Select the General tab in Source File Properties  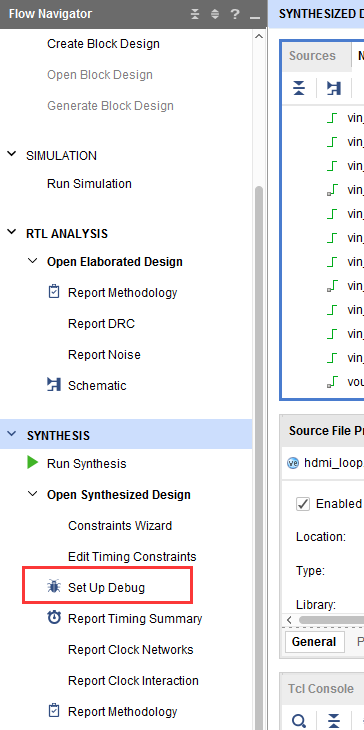point(314,642)
